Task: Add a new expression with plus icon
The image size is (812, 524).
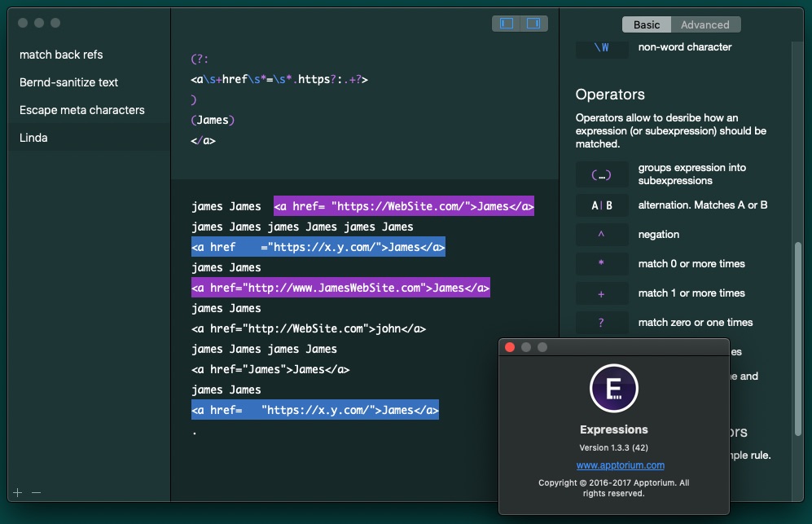Action: tap(18, 492)
